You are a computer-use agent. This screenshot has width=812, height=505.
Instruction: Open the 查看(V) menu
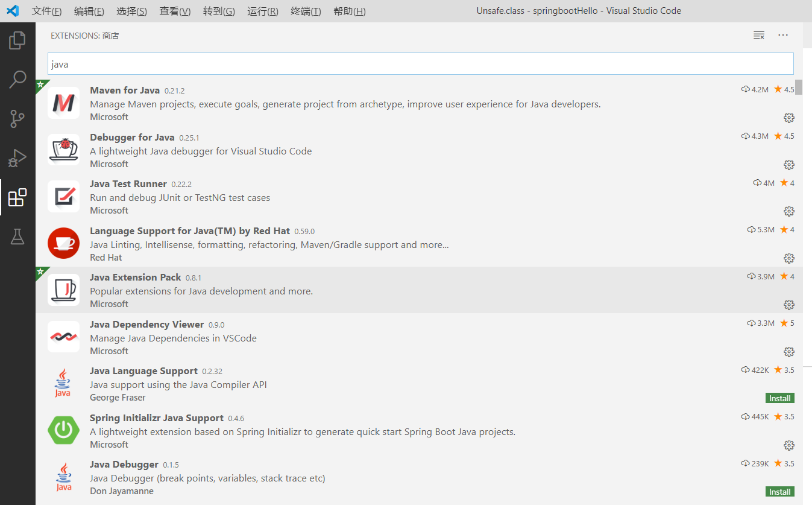coord(175,11)
